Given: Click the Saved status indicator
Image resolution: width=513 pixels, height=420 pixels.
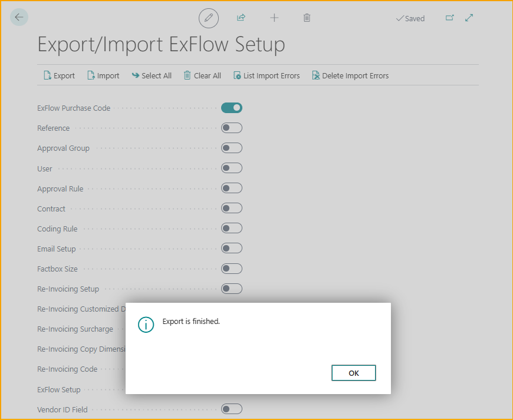Looking at the screenshot, I should tap(410, 18).
